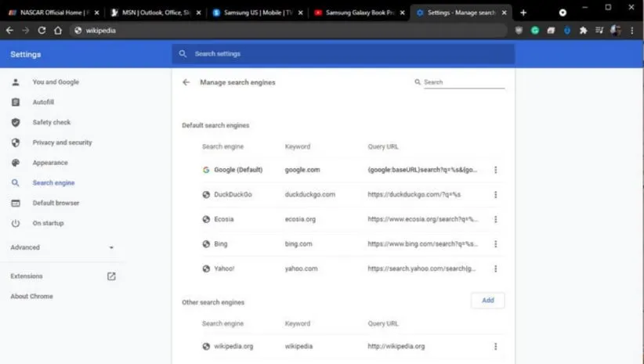The image size is (644, 364).
Task: Open the About Chrome page
Action: coord(32,297)
